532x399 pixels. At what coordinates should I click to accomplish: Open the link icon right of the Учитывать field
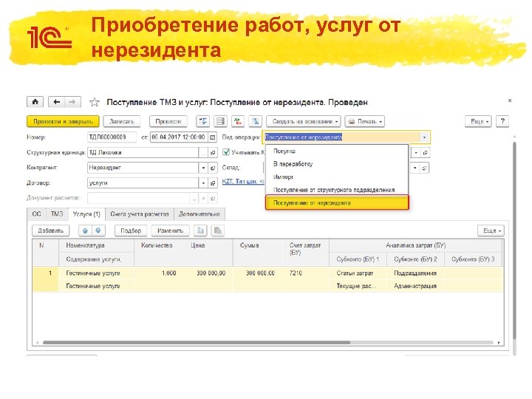(425, 153)
